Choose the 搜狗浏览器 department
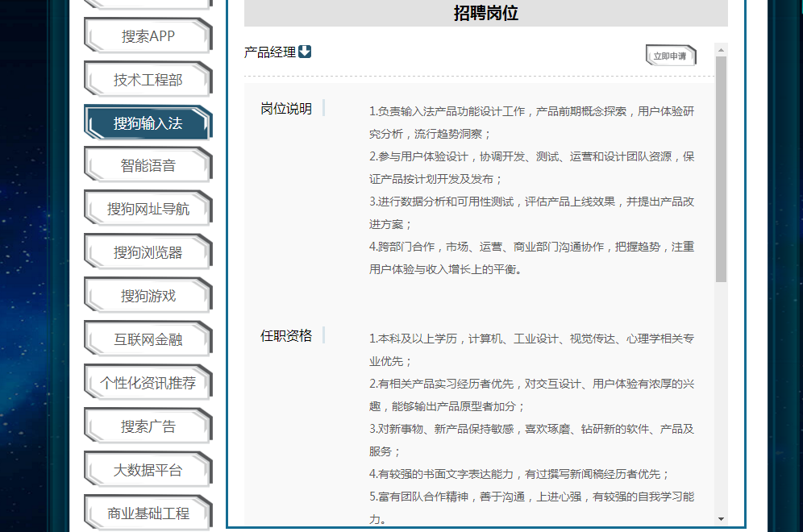Image resolution: width=803 pixels, height=532 pixels. click(x=148, y=252)
